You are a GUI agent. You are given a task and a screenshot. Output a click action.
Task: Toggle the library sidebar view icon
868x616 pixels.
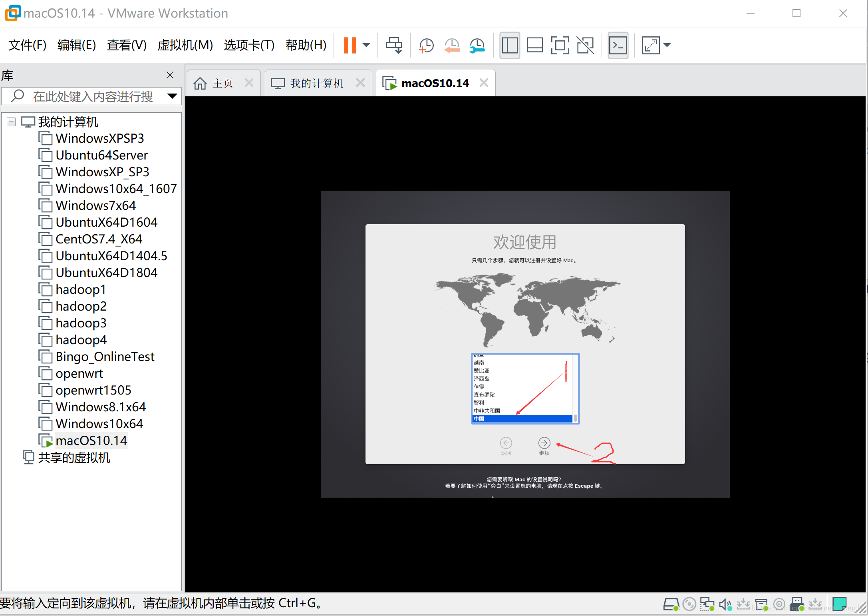(x=510, y=45)
